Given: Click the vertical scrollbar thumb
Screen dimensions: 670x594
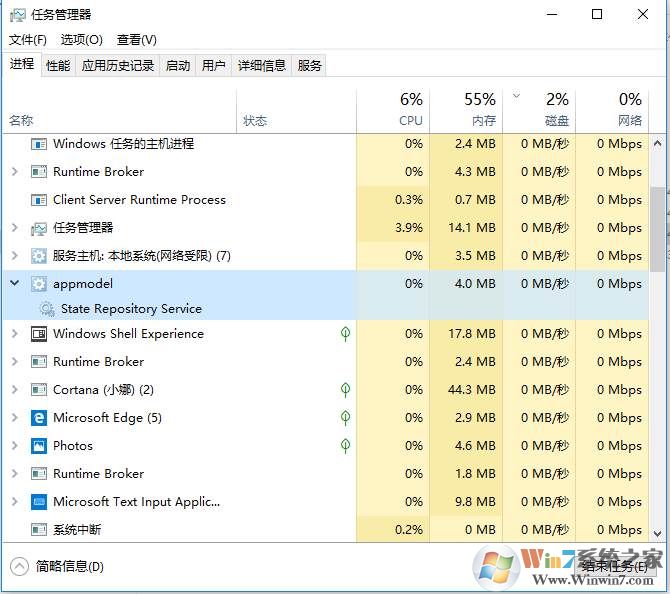Looking at the screenshot, I should pos(658,229).
